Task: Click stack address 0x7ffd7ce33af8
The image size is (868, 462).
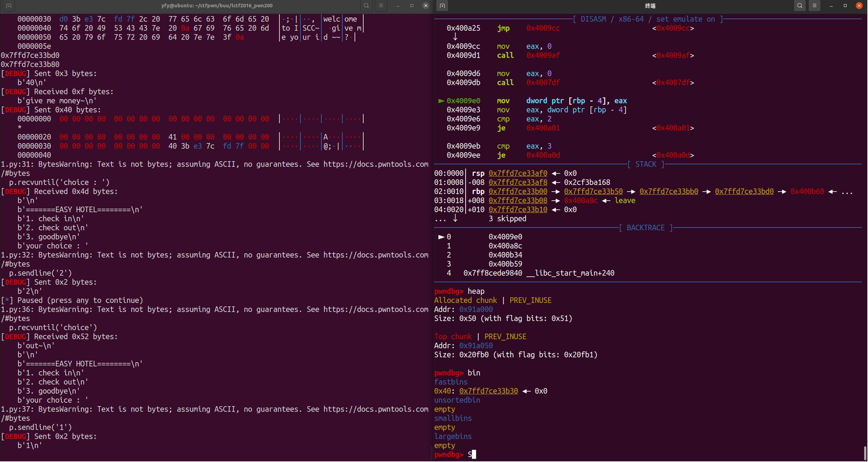Action: point(518,182)
